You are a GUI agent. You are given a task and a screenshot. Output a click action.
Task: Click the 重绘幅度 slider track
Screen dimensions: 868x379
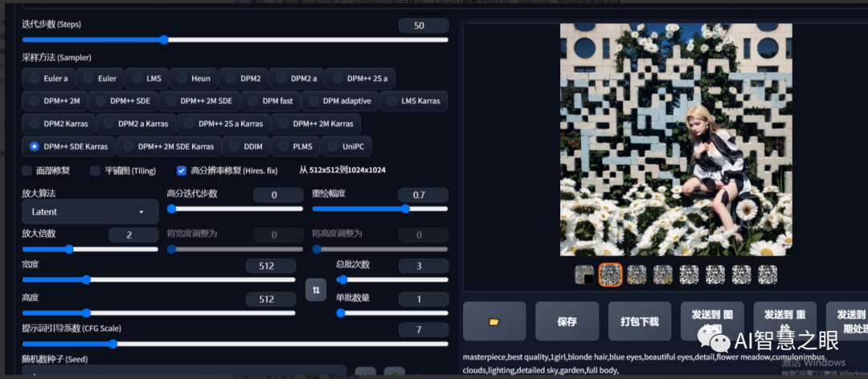[379, 209]
